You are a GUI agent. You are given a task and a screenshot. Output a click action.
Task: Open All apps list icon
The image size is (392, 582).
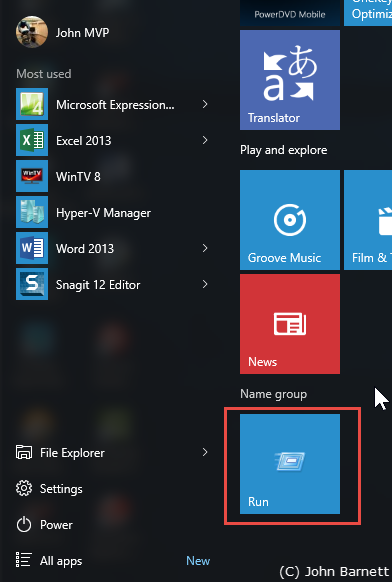click(x=23, y=560)
